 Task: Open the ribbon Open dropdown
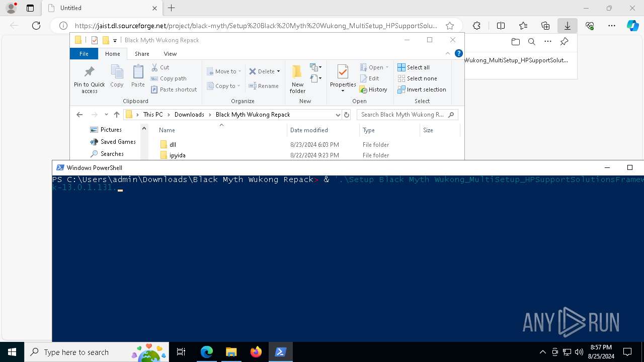(374, 67)
